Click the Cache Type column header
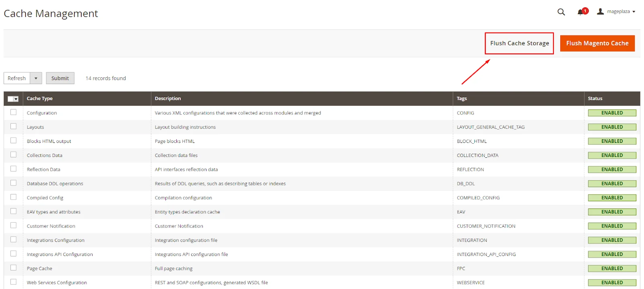 [40, 99]
